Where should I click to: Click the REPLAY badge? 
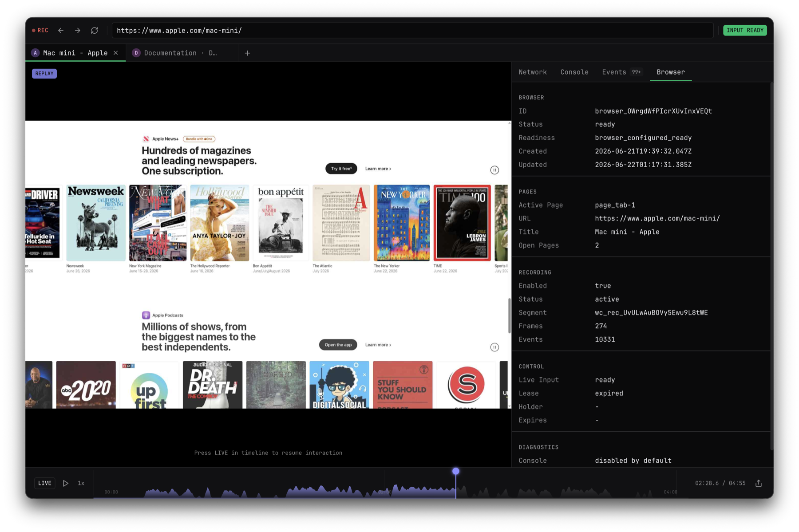(44, 74)
